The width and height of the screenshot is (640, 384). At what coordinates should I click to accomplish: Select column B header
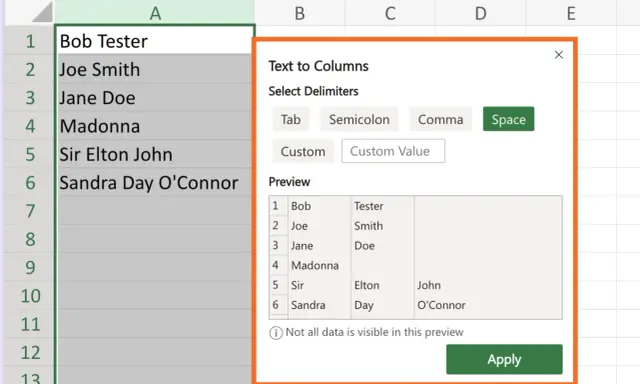pos(300,13)
